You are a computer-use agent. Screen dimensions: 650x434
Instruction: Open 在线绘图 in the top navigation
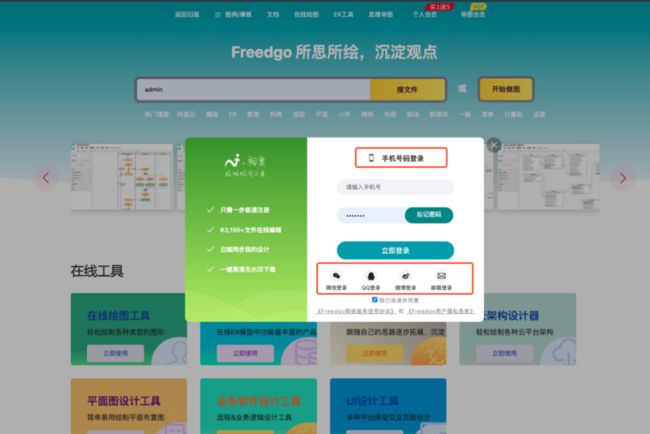306,15
